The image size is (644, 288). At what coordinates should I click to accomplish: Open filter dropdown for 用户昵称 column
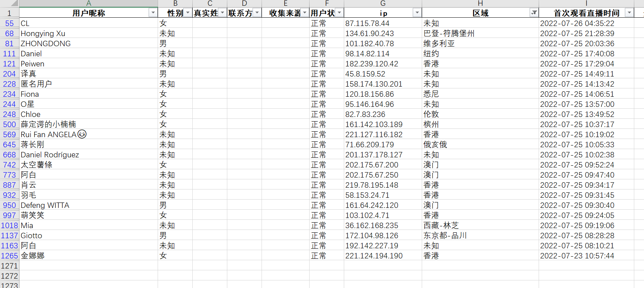153,13
